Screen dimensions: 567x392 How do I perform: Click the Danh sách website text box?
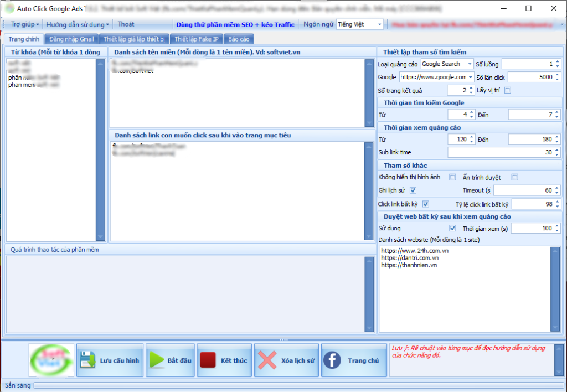464,288
